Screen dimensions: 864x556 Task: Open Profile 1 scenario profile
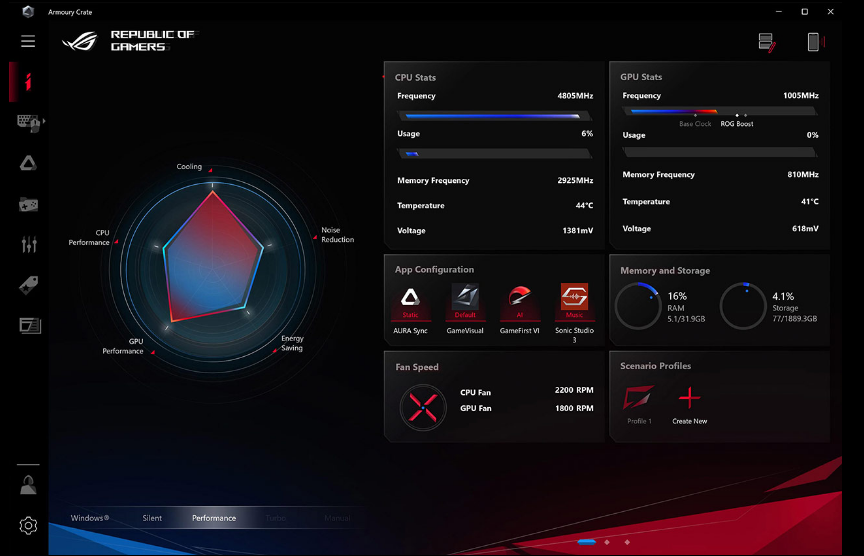[639, 399]
